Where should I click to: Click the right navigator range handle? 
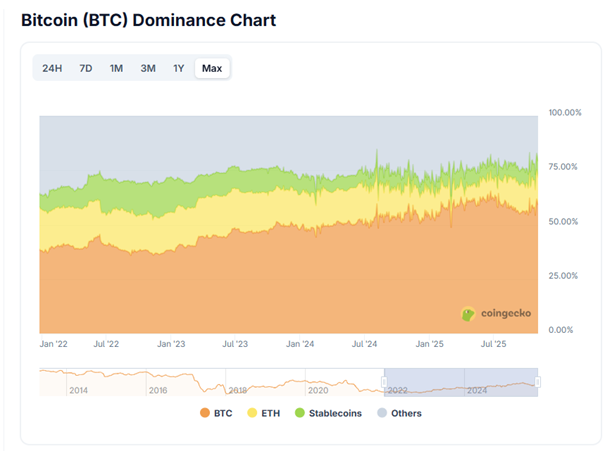(537, 382)
